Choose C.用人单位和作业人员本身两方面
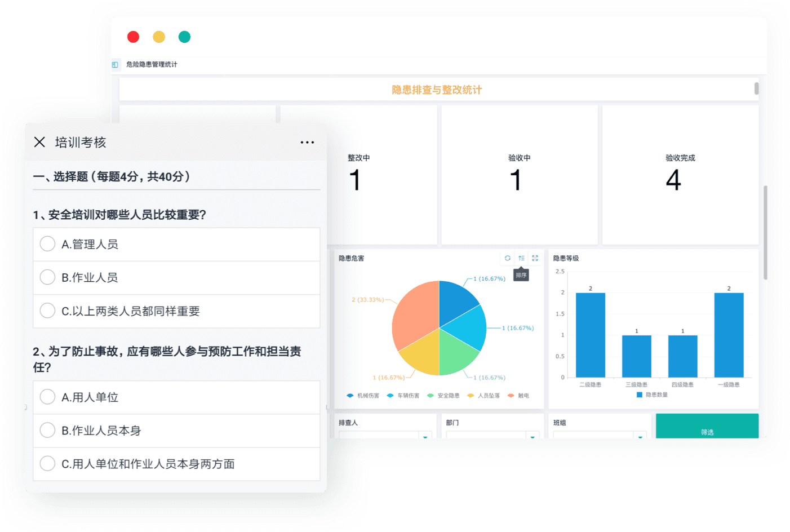 pyautogui.click(x=176, y=464)
